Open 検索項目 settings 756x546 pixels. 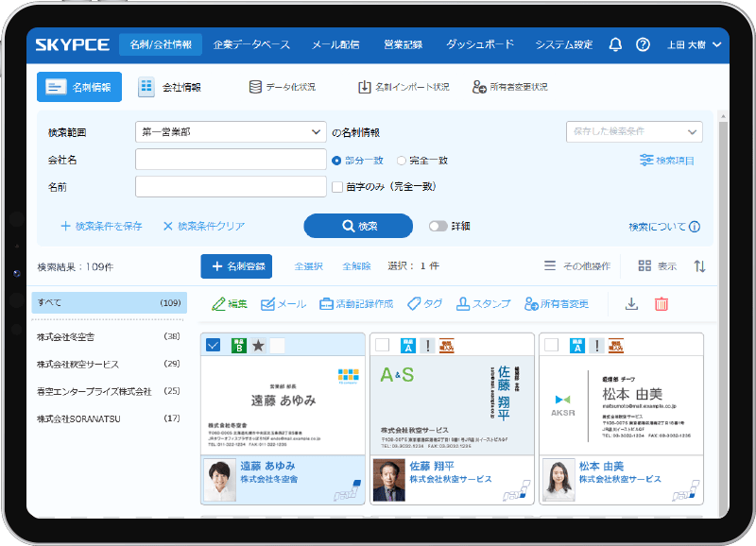(667, 161)
